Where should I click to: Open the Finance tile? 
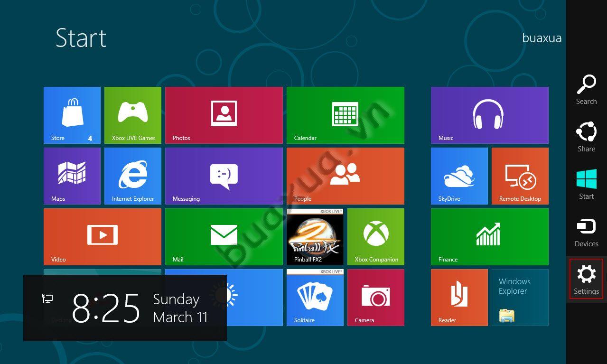pyautogui.click(x=490, y=237)
